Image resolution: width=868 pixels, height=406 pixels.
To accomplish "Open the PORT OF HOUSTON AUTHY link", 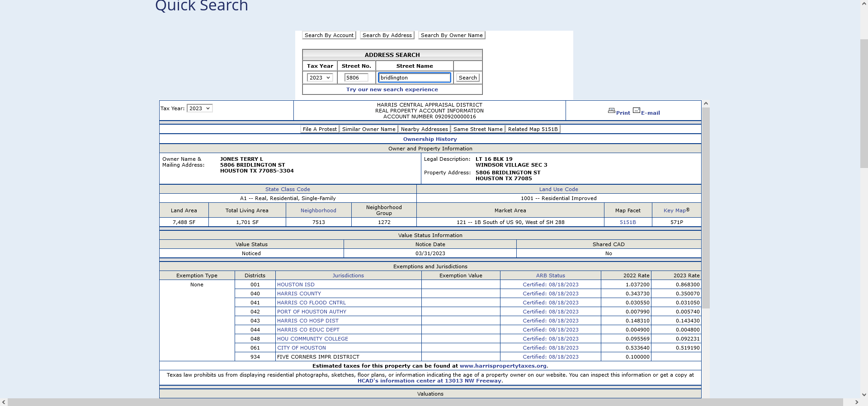I will click(311, 312).
